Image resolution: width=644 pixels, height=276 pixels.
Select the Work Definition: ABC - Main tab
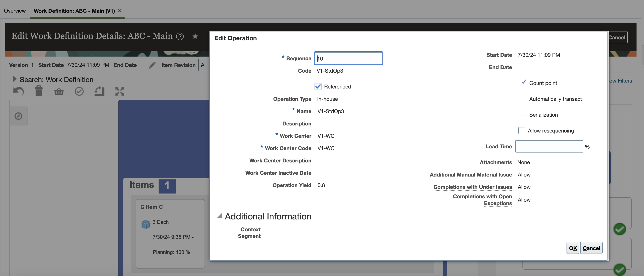(x=74, y=11)
